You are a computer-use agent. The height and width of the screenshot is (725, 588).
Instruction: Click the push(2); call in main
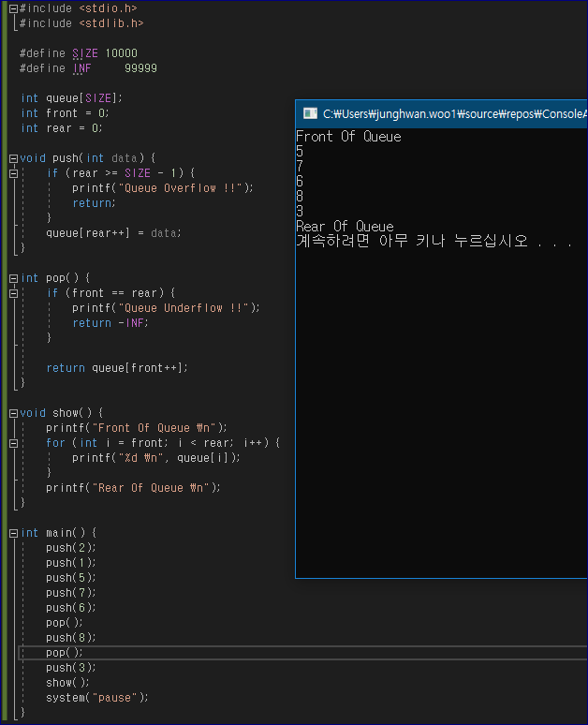[71, 548]
